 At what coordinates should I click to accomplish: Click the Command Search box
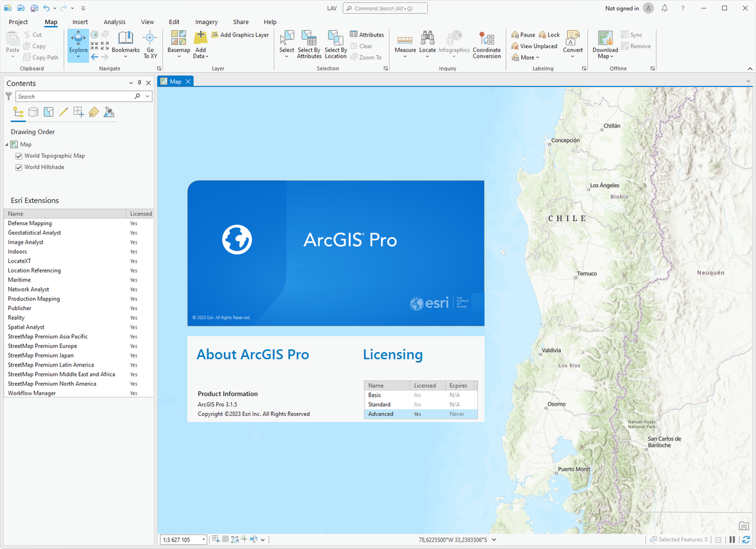click(x=385, y=8)
